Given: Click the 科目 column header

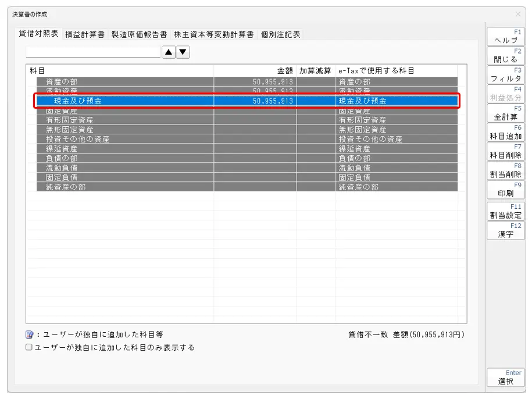Looking at the screenshot, I should click(120, 70).
